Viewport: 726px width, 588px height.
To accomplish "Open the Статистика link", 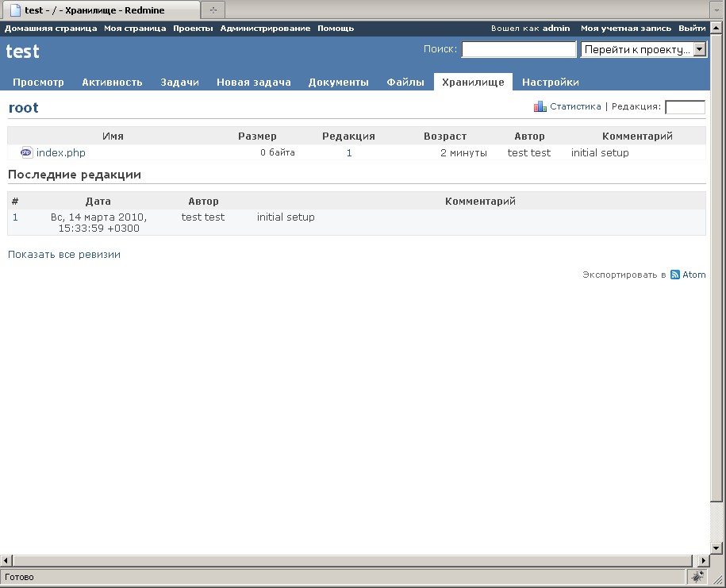I will (575, 106).
